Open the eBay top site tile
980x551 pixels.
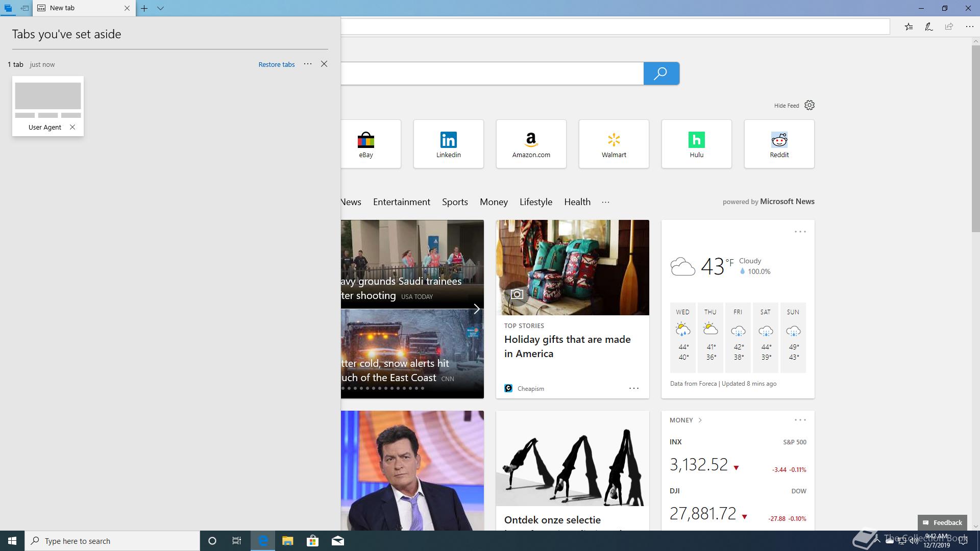point(371,144)
